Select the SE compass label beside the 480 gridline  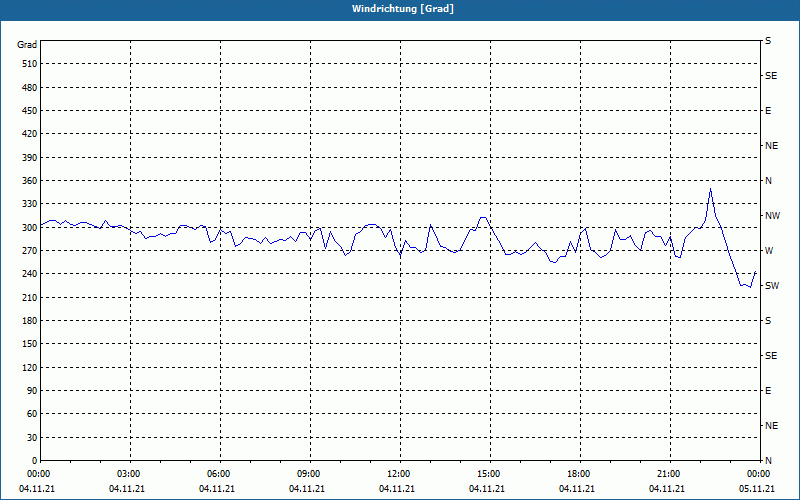[771, 76]
